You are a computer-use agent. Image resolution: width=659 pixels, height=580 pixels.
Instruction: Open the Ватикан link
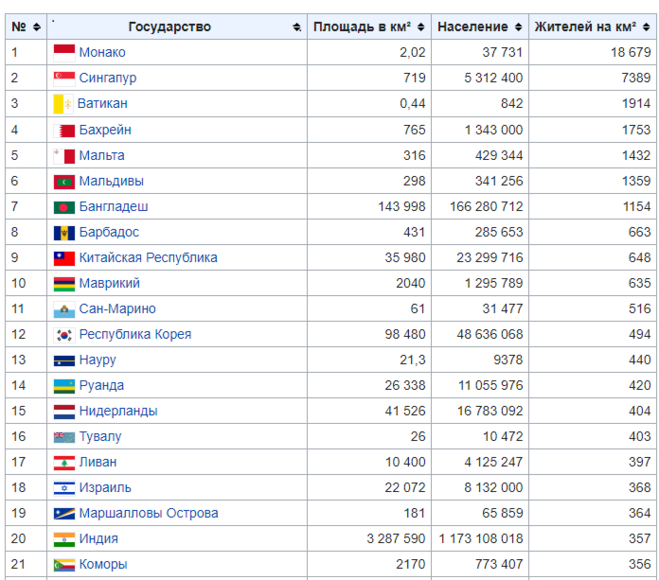coord(102,104)
